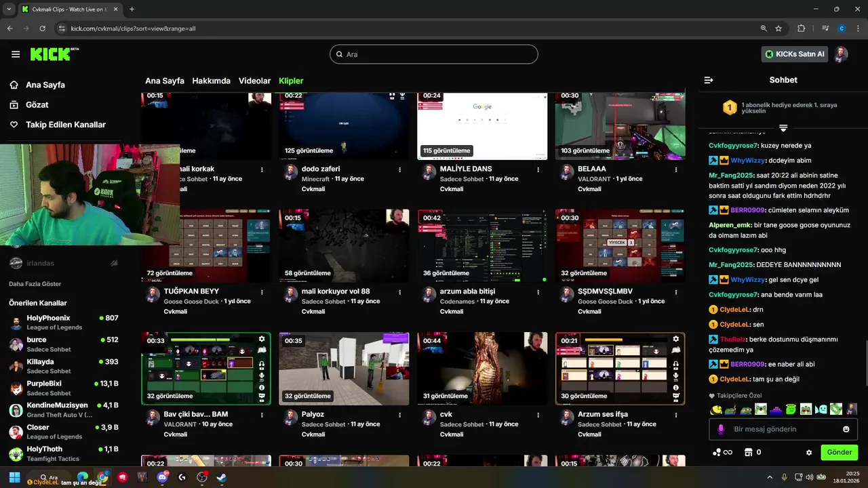Open the Bav çiki bav... BAM clip title
Image resolution: width=868 pixels, height=488 pixels.
(196, 414)
